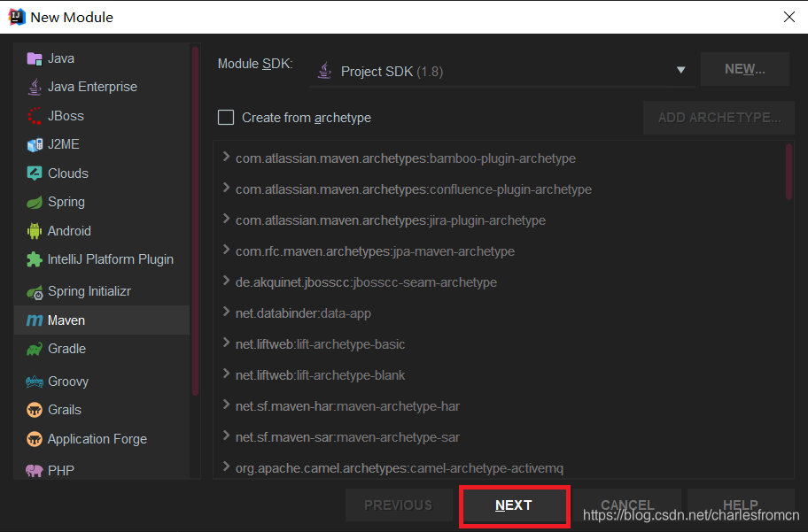Click the PHP elephant icon
Screen dimensions: 808x532
[35, 470]
